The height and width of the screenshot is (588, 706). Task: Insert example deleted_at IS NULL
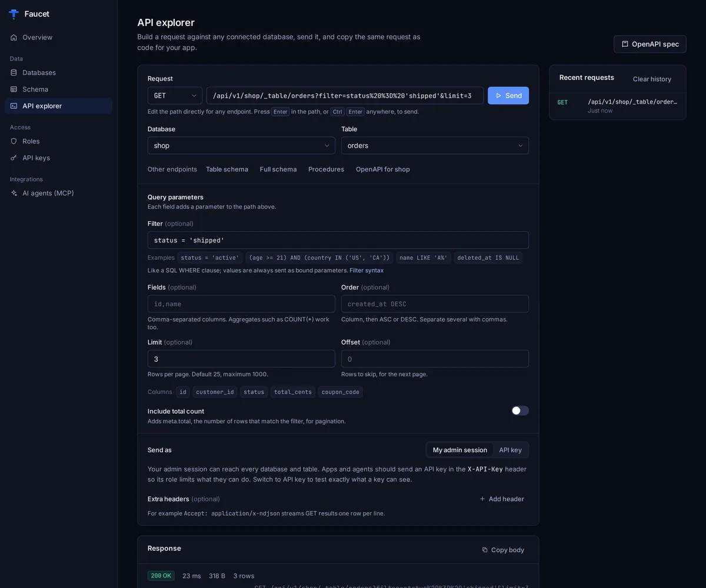pos(488,258)
